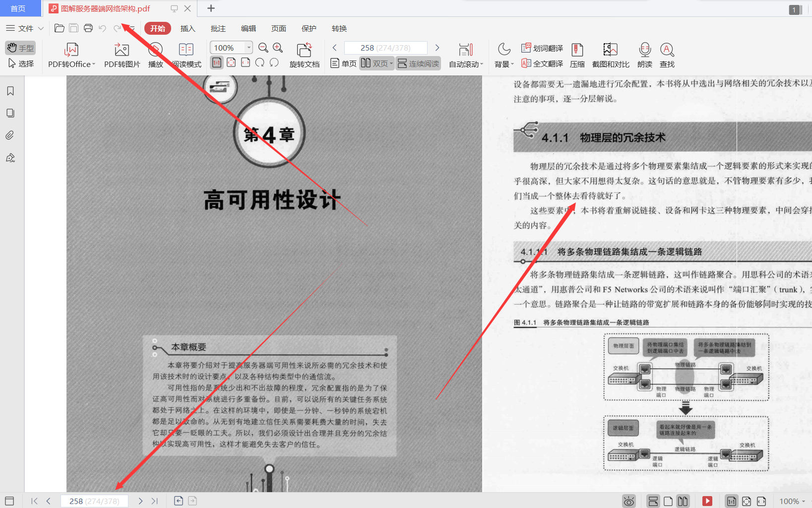Open PDF转Office conversion tool
812x508 pixels.
(71, 56)
